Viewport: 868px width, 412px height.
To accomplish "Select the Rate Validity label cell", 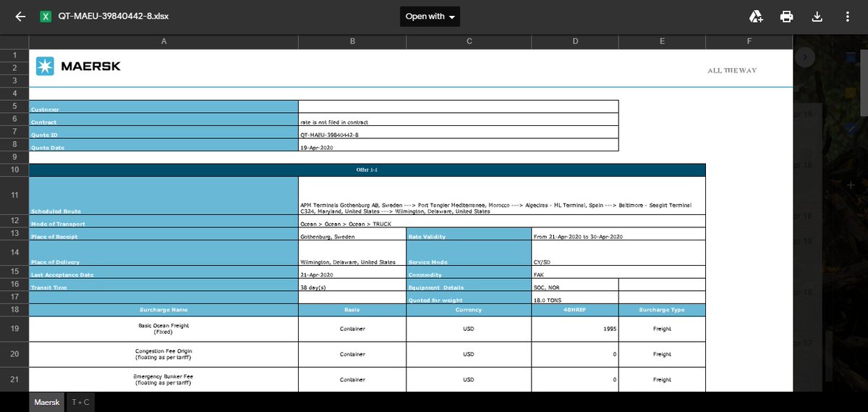I will point(469,234).
